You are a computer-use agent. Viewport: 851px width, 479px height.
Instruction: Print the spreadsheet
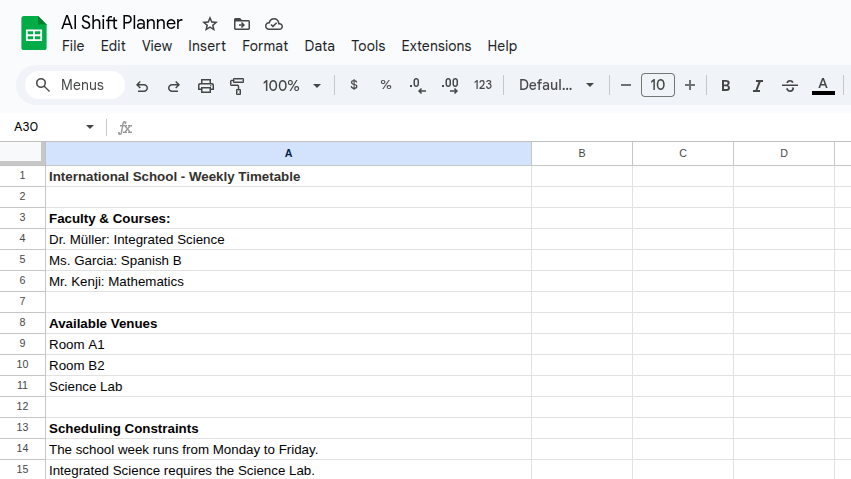tap(206, 86)
